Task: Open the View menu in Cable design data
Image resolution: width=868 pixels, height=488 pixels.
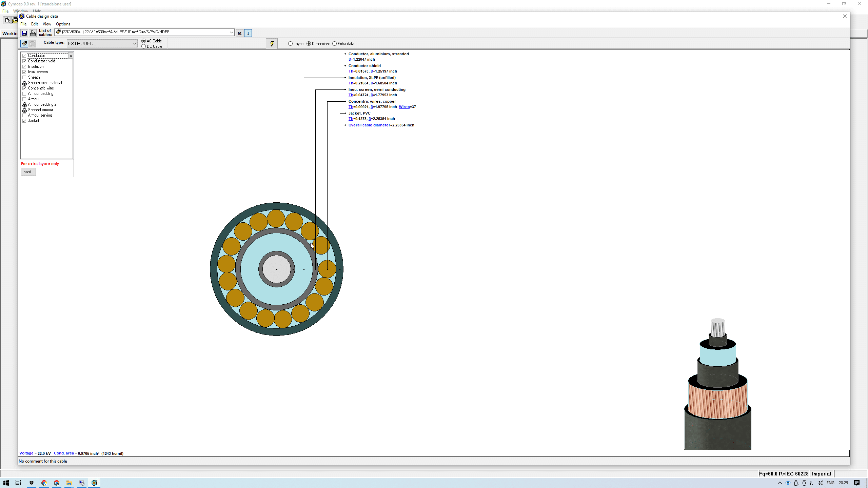Action: click(x=46, y=24)
